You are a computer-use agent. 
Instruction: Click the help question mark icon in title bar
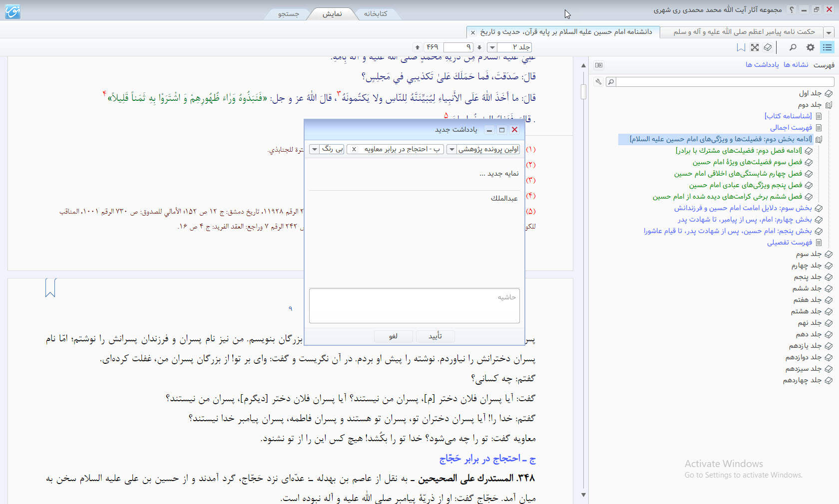(792, 9)
